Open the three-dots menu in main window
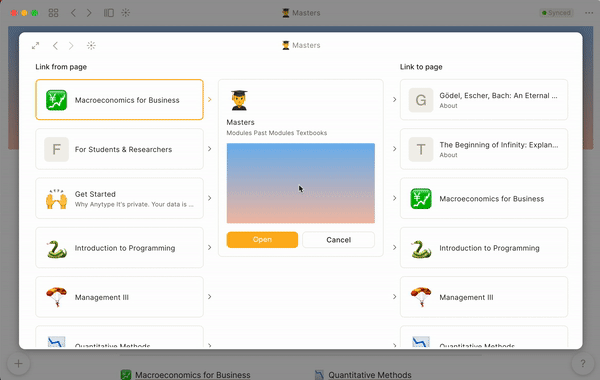 coord(589,13)
